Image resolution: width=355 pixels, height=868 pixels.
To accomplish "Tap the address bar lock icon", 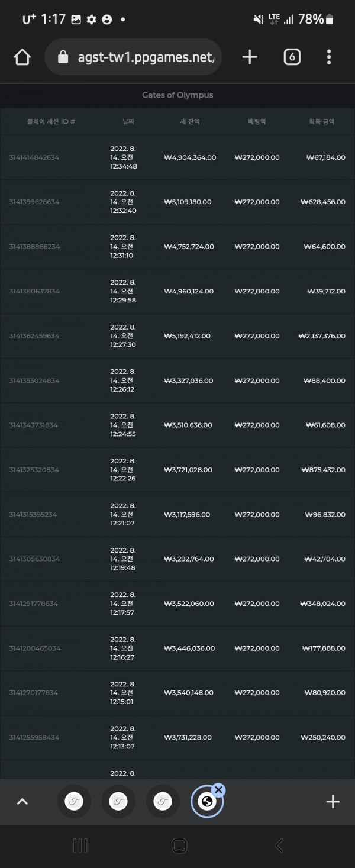I will tap(64, 57).
